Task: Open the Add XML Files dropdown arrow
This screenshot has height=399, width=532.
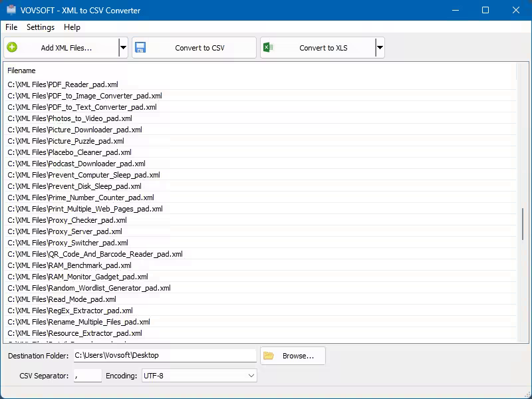Action: coord(123,47)
